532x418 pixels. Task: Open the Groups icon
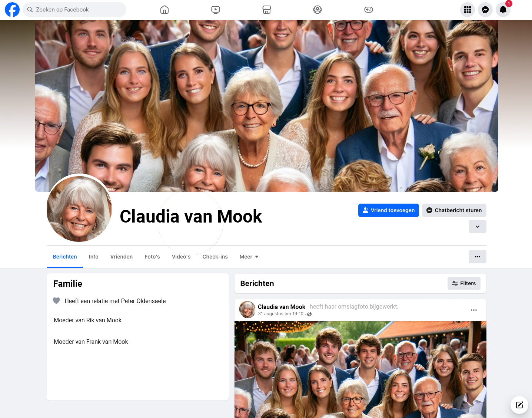[317, 10]
